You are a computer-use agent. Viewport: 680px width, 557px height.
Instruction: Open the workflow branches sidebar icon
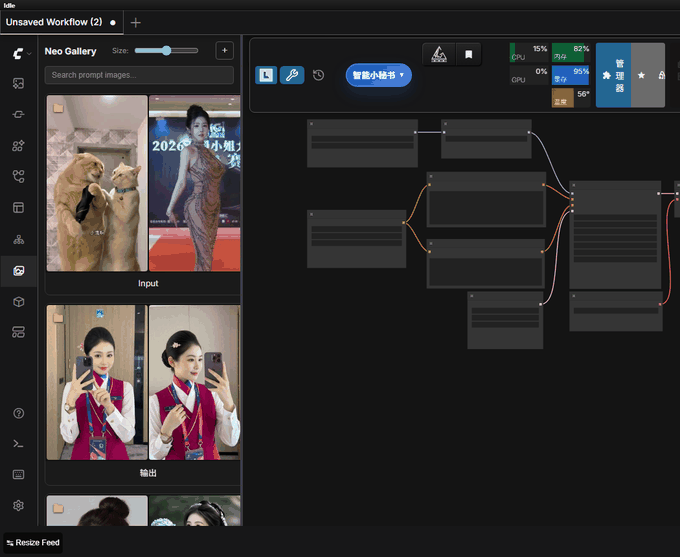point(18,177)
